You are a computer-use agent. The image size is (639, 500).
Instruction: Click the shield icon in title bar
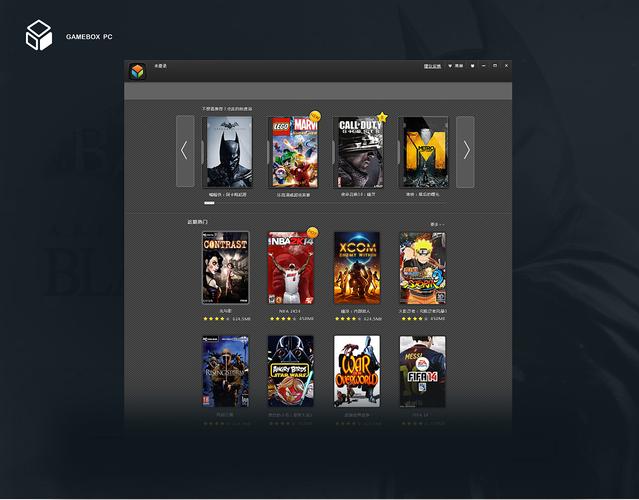pos(472,66)
